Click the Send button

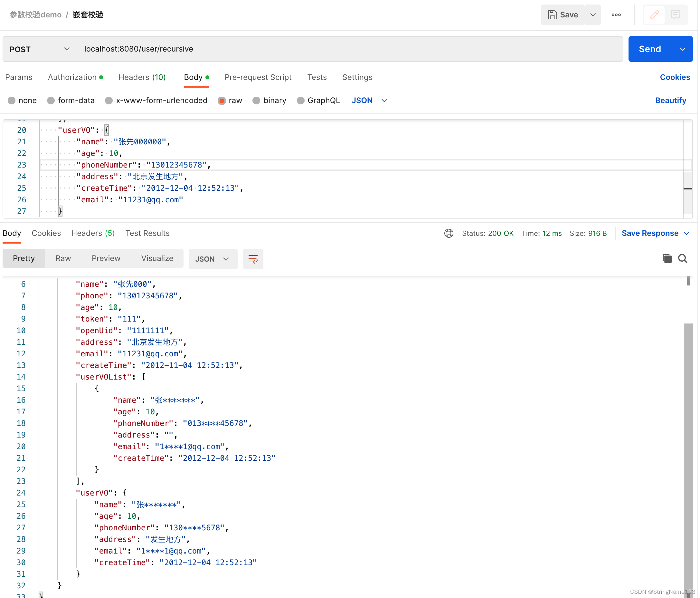tap(649, 49)
